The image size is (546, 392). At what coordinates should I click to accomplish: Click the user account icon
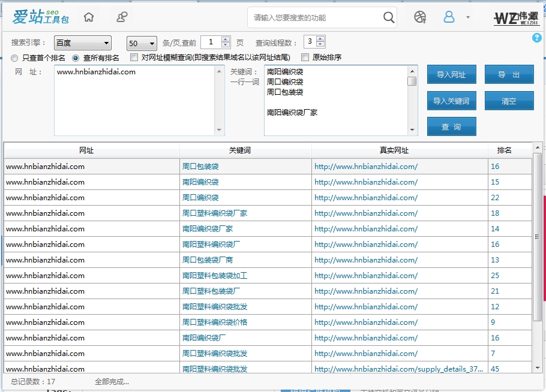(x=449, y=17)
